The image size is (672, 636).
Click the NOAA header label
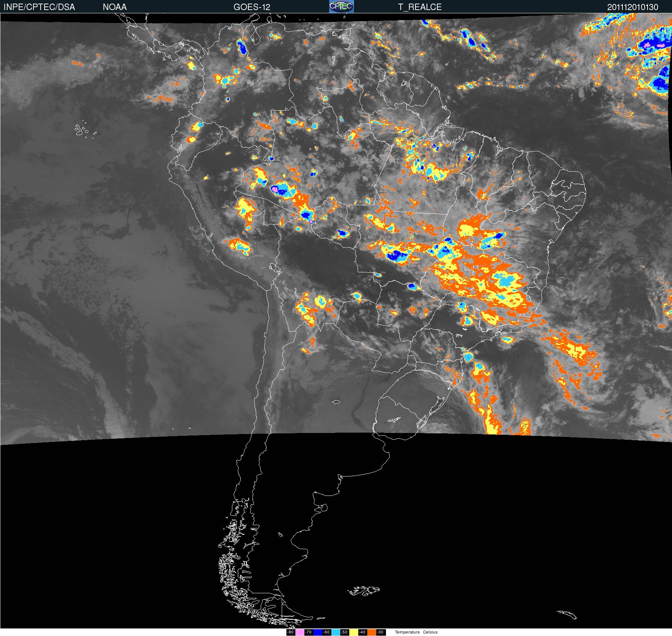coord(115,7)
